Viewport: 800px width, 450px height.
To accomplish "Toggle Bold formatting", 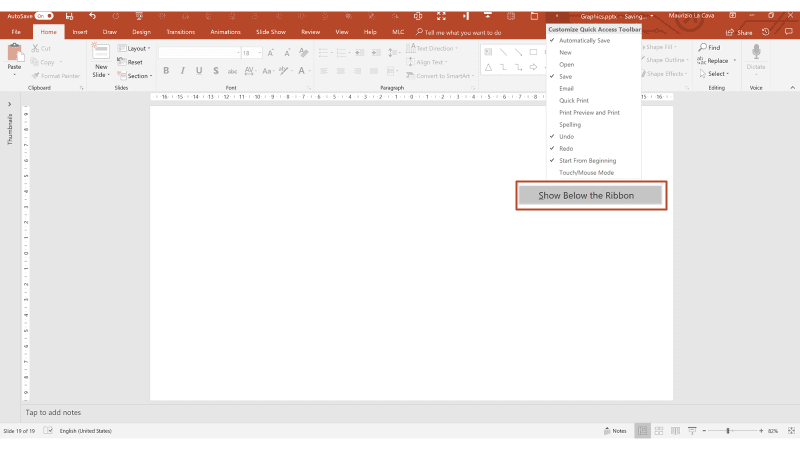I will tap(166, 71).
